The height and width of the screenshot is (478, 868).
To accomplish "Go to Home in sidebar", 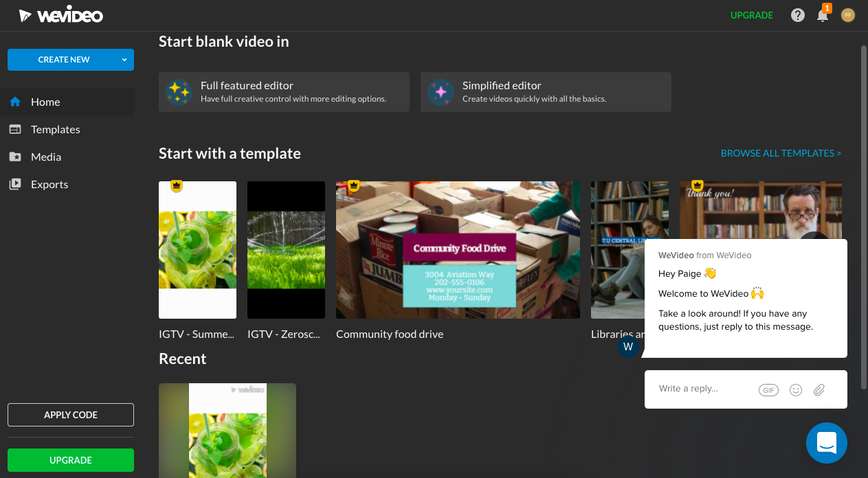I will click(45, 102).
